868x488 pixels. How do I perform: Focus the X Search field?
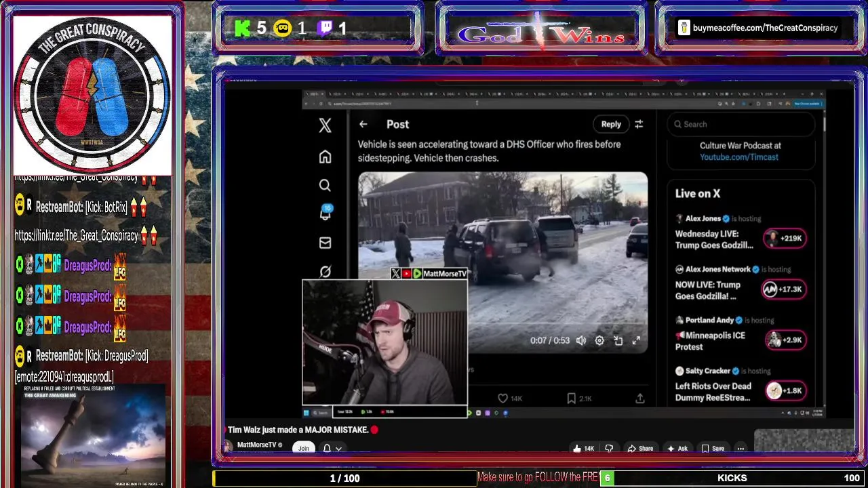(741, 124)
